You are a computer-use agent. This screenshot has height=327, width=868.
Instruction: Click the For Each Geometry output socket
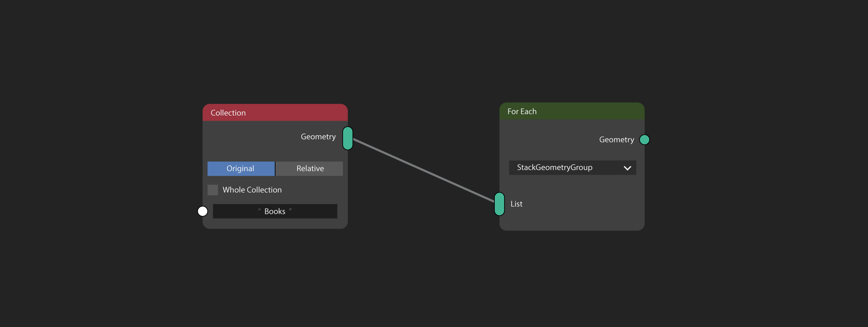644,140
